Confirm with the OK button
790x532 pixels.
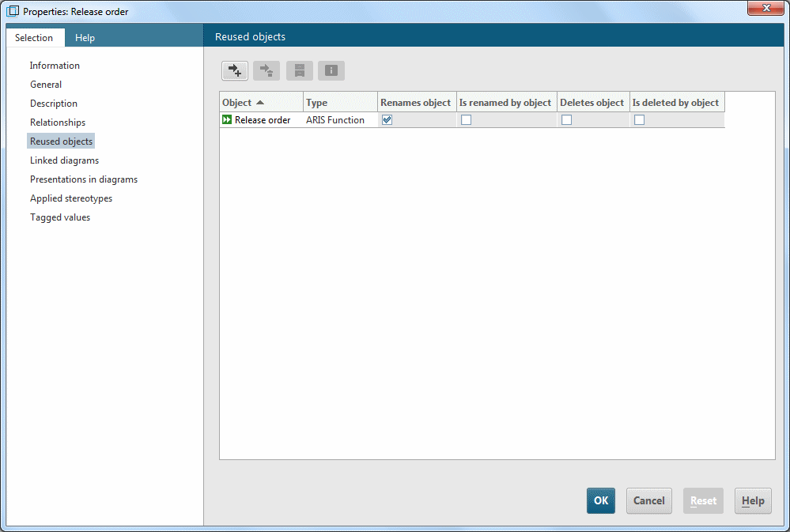pyautogui.click(x=600, y=500)
